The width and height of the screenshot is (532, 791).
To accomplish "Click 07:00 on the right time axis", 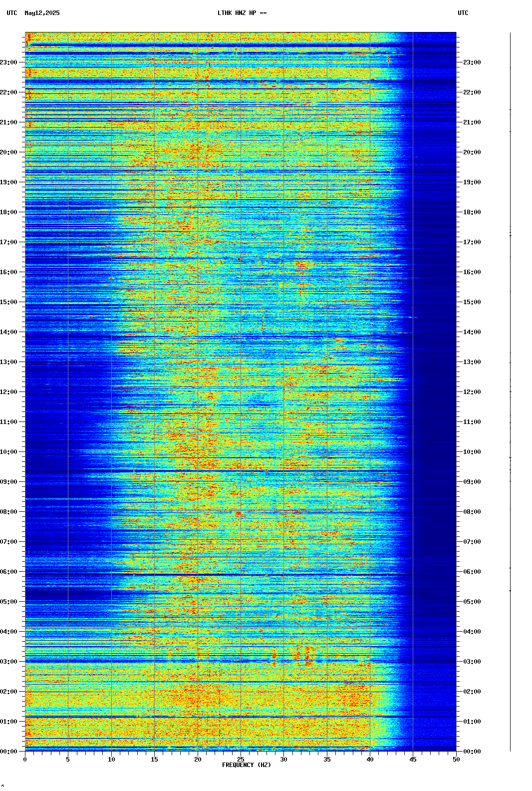I will pyautogui.click(x=472, y=542).
